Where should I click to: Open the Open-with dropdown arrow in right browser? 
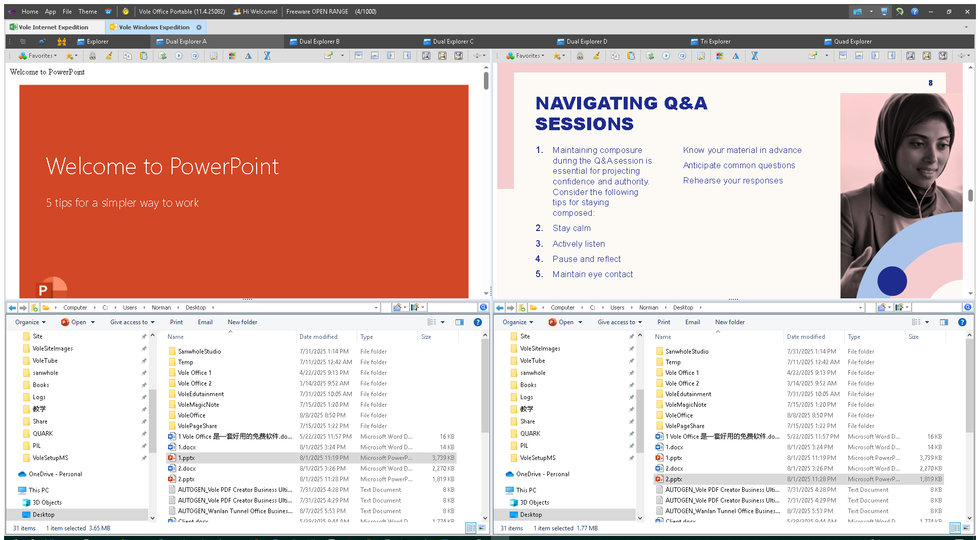580,322
